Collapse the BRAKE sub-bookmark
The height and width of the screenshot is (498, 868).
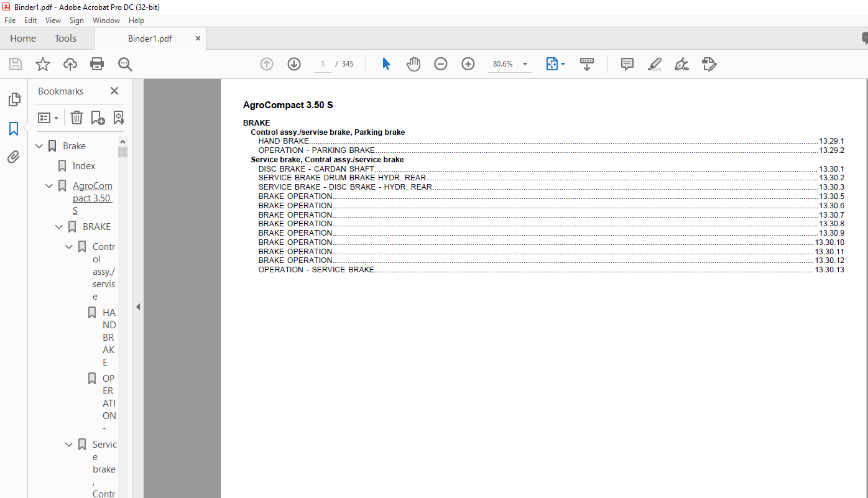tap(60, 227)
